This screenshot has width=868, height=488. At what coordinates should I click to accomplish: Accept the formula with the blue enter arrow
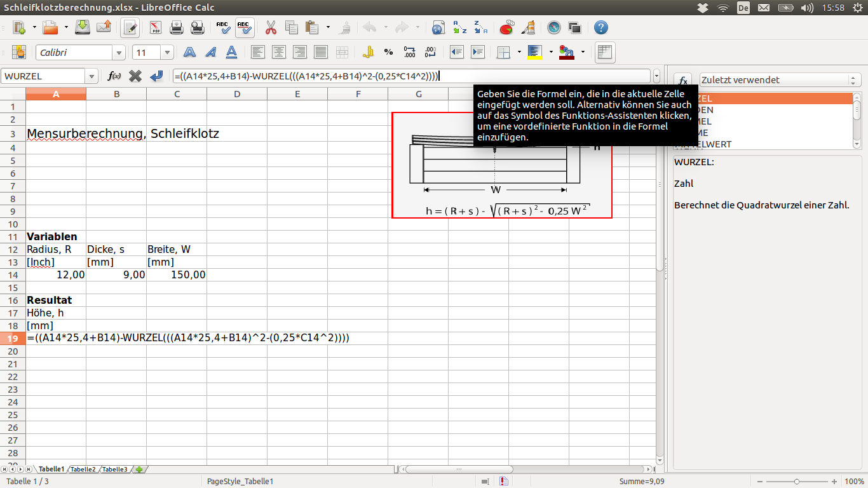click(x=156, y=76)
